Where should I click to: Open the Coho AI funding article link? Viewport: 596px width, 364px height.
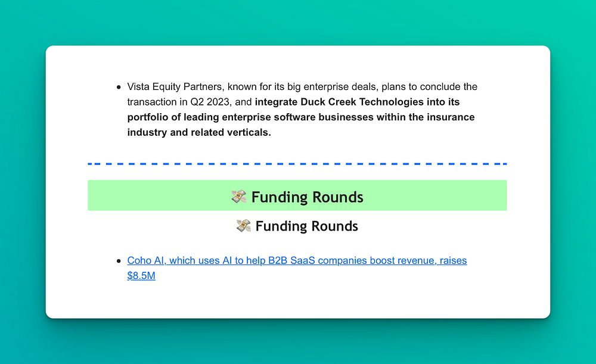[297, 268]
